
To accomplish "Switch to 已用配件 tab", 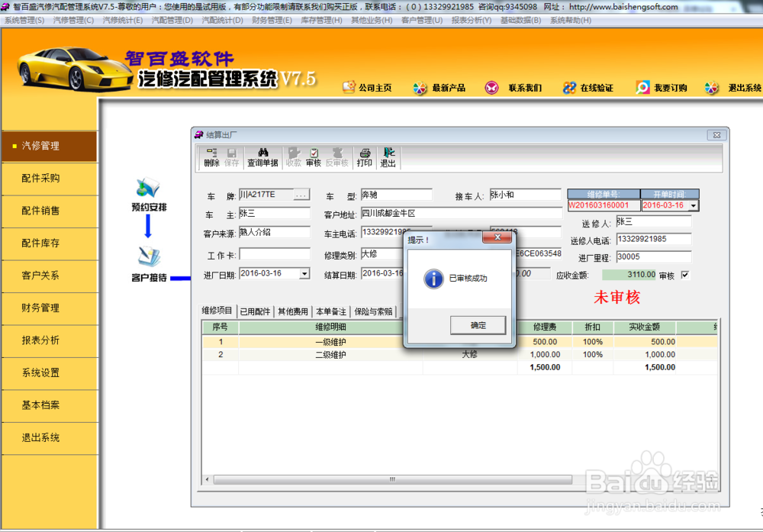I will coord(255,311).
